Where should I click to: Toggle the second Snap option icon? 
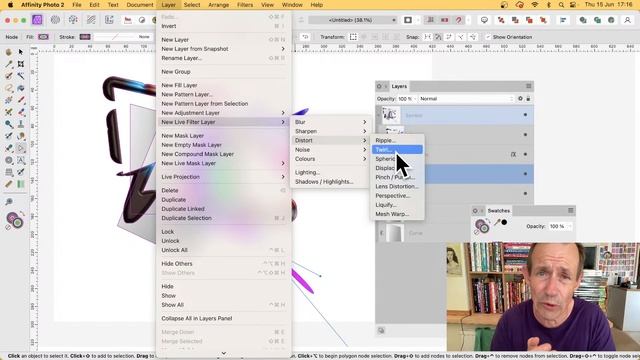point(438,37)
